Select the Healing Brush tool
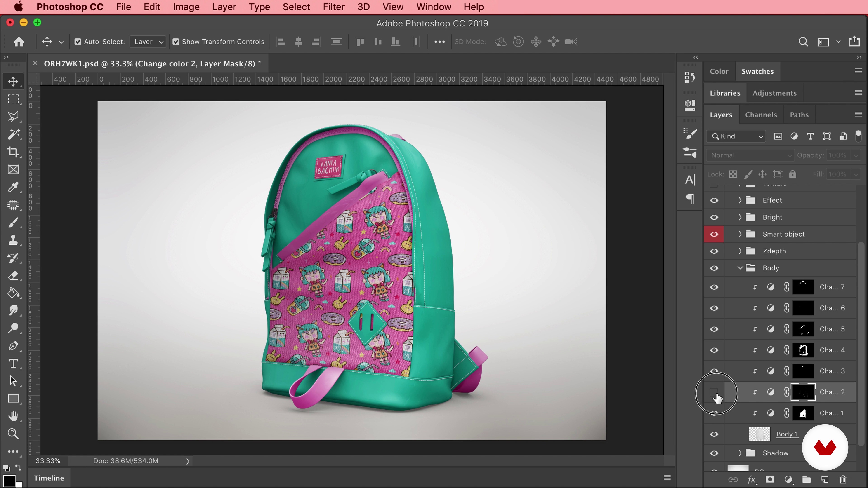This screenshot has height=488, width=868. 13,205
